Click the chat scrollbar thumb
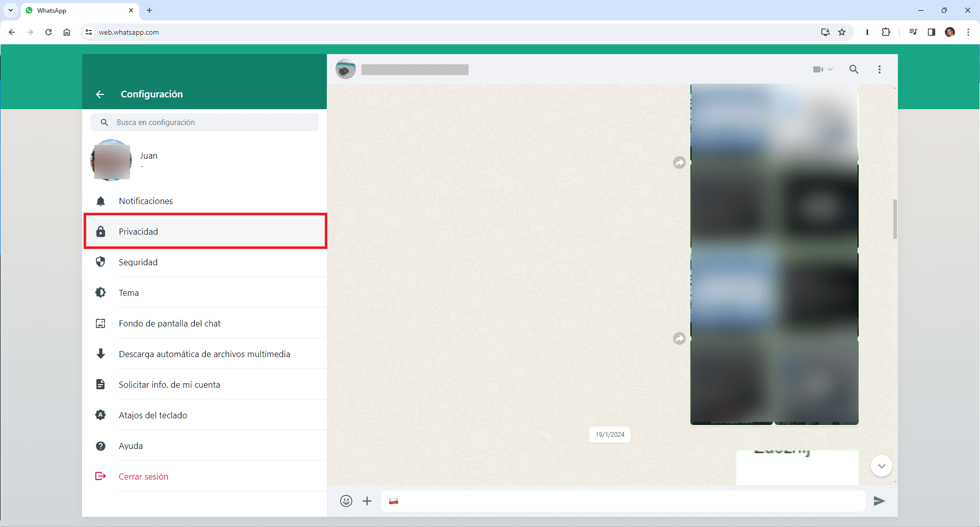 (895, 219)
